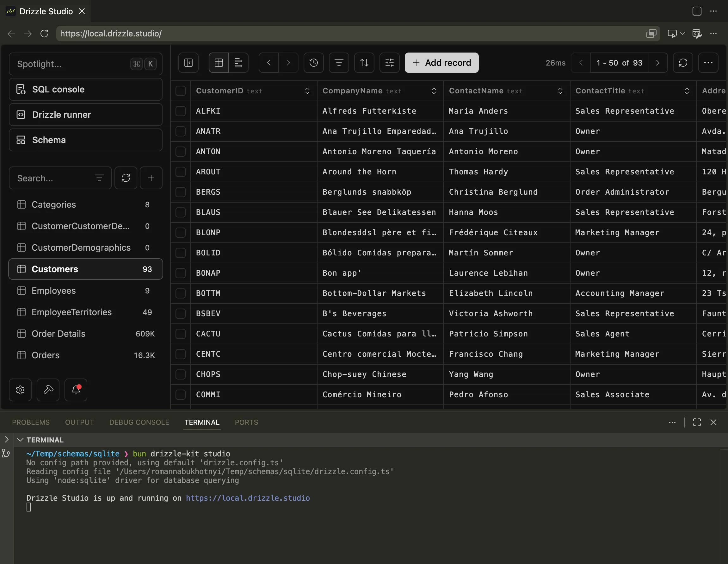Switch to PROBLEMS tab
The width and height of the screenshot is (728, 564).
(31, 422)
